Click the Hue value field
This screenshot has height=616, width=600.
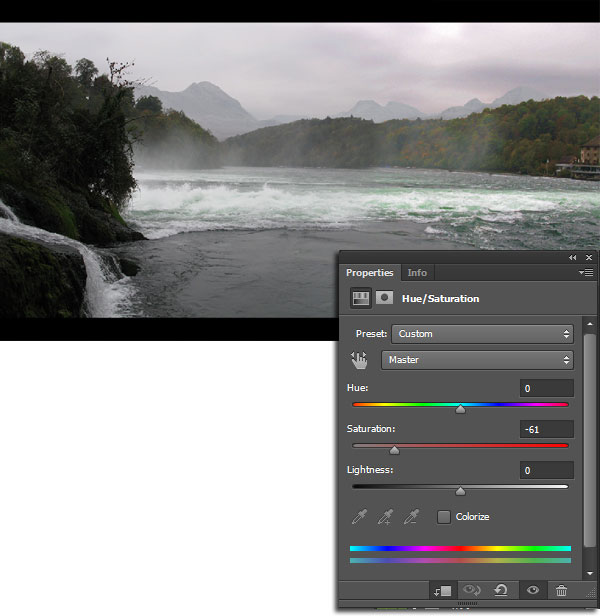(x=547, y=388)
